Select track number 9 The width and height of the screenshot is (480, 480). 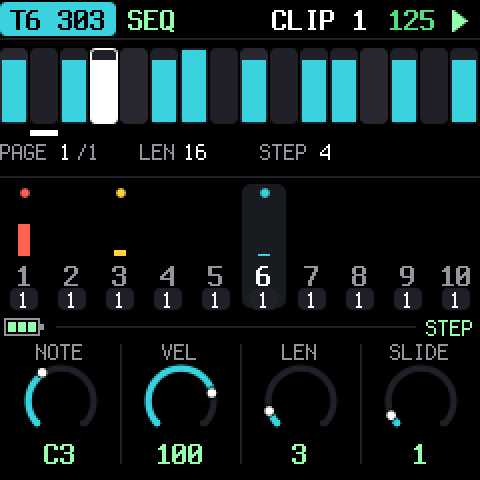pyautogui.click(x=407, y=276)
